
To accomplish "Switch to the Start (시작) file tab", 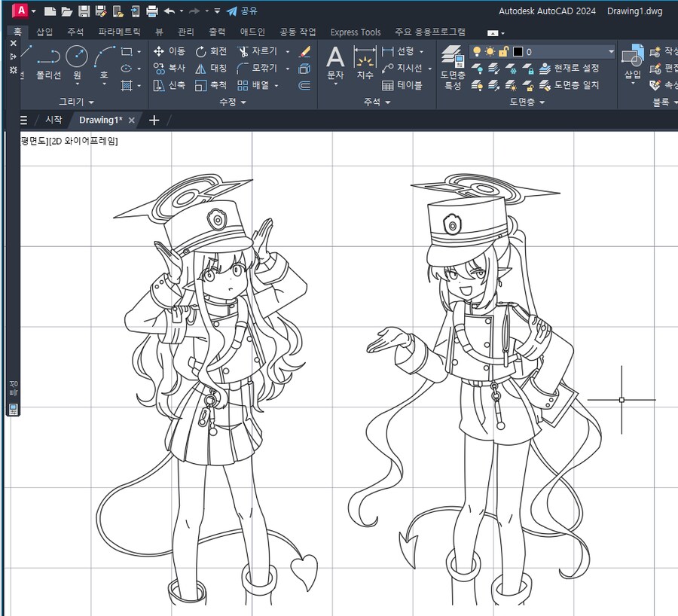I will pos(54,120).
